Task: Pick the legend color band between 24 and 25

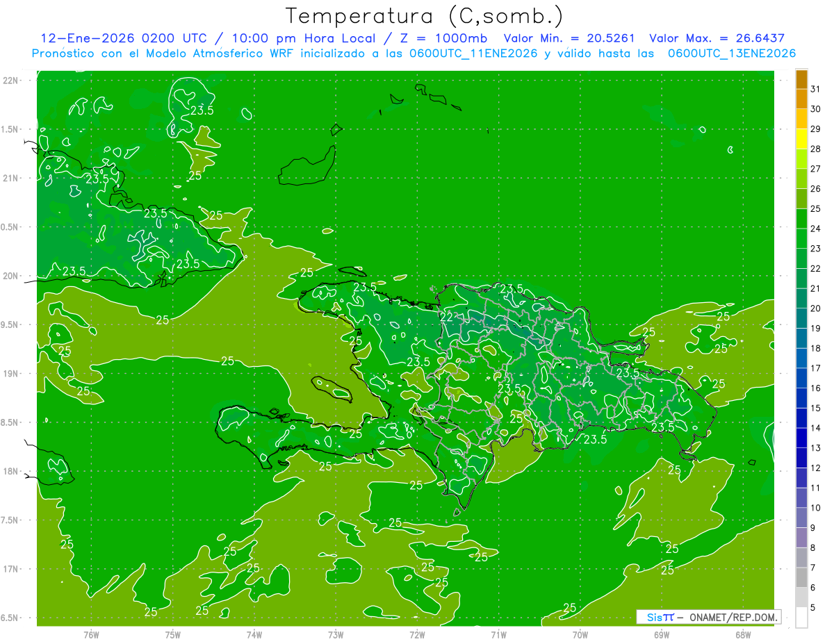Action: tap(801, 218)
